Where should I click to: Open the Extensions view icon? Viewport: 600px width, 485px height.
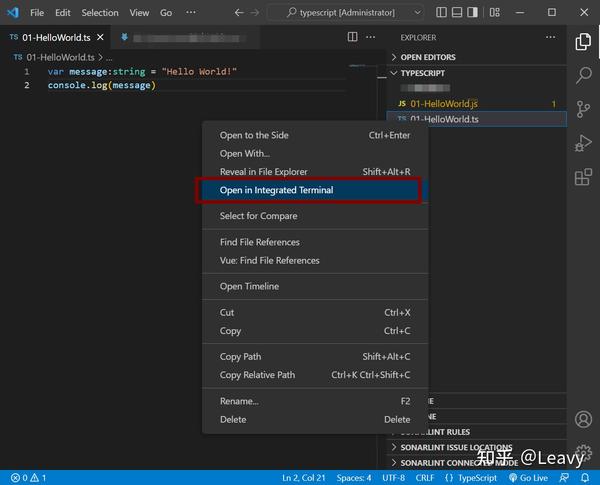(584, 178)
